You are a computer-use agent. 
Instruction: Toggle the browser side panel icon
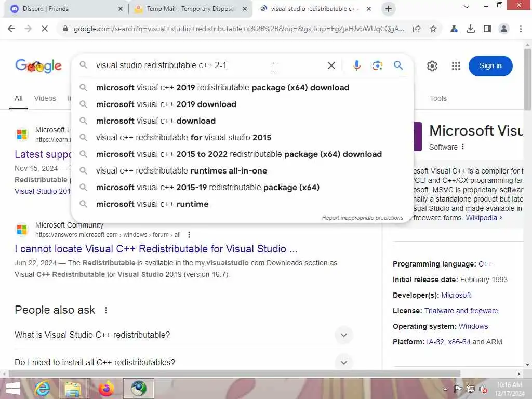(x=487, y=29)
